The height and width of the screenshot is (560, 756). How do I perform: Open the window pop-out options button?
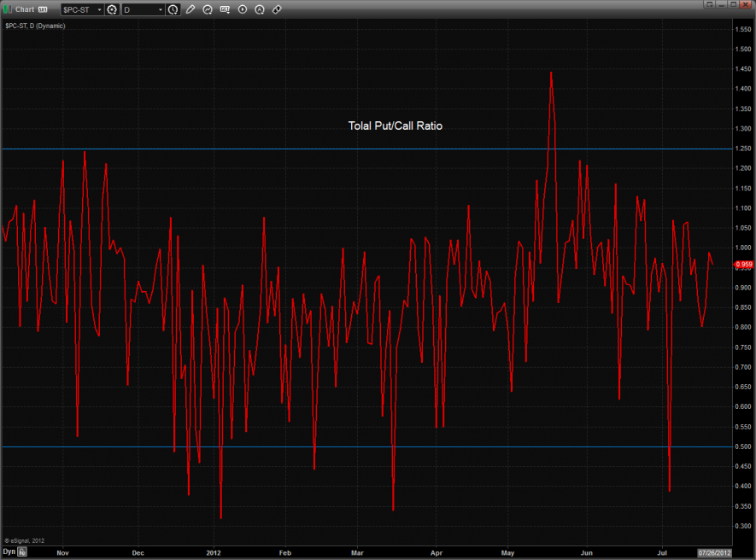click(x=708, y=4)
